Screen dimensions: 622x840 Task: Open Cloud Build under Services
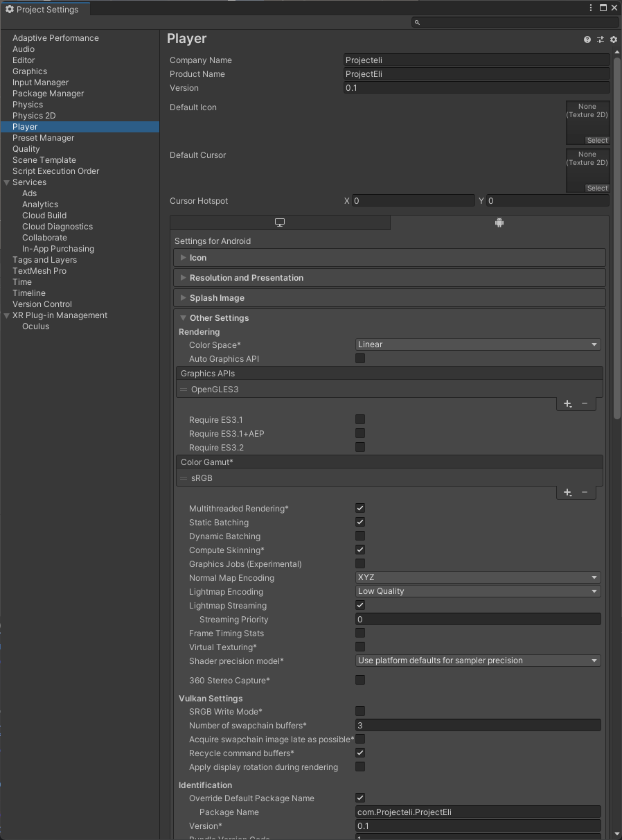coord(44,216)
